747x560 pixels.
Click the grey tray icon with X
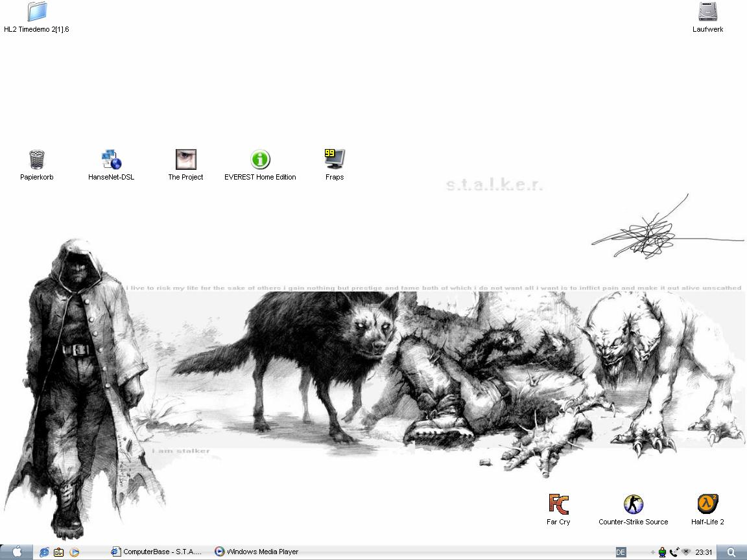pos(687,552)
